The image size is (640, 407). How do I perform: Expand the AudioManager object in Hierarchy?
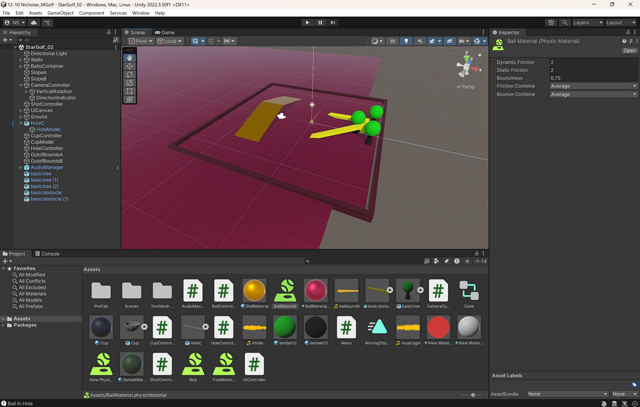click(20, 167)
